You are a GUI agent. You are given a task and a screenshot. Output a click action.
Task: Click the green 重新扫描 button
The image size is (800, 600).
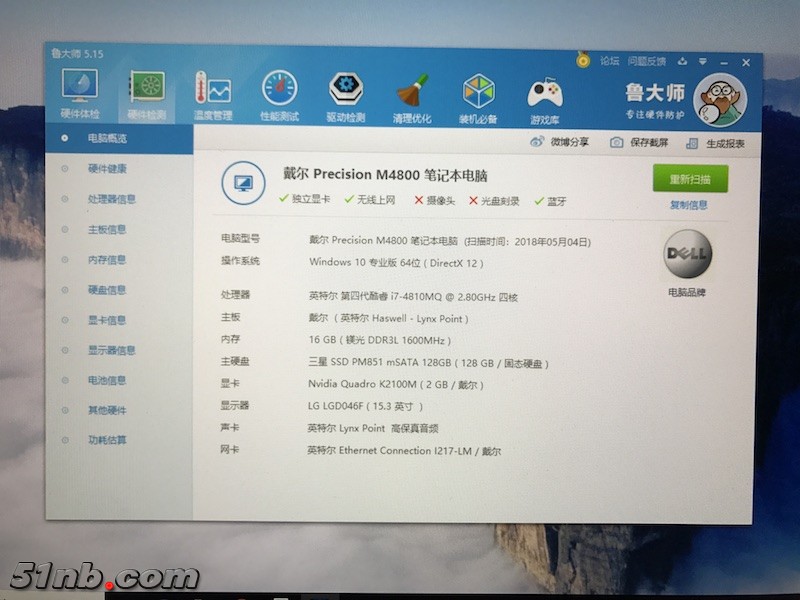point(690,179)
